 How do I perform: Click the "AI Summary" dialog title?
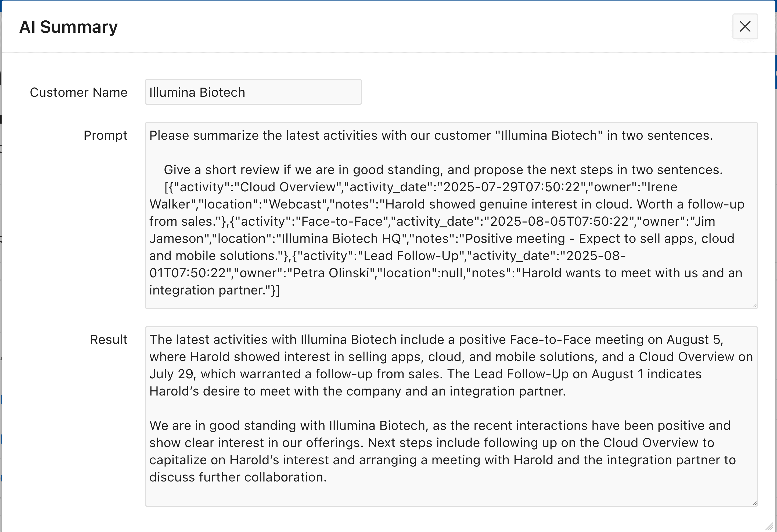[x=69, y=27]
